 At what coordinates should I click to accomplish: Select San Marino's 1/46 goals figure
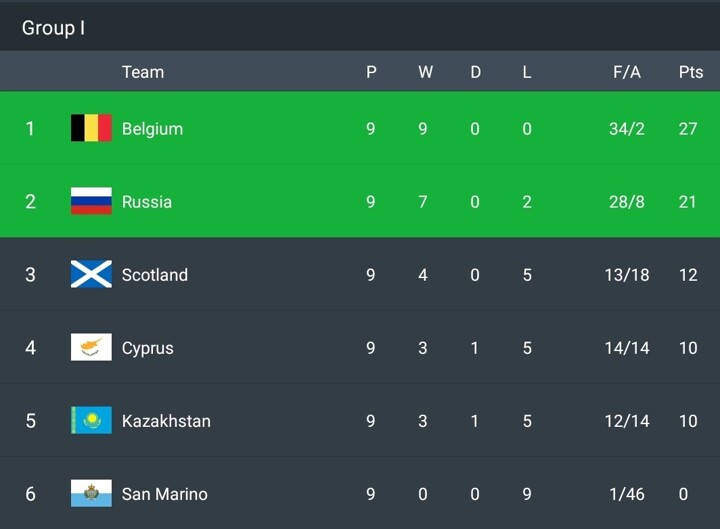[627, 494]
